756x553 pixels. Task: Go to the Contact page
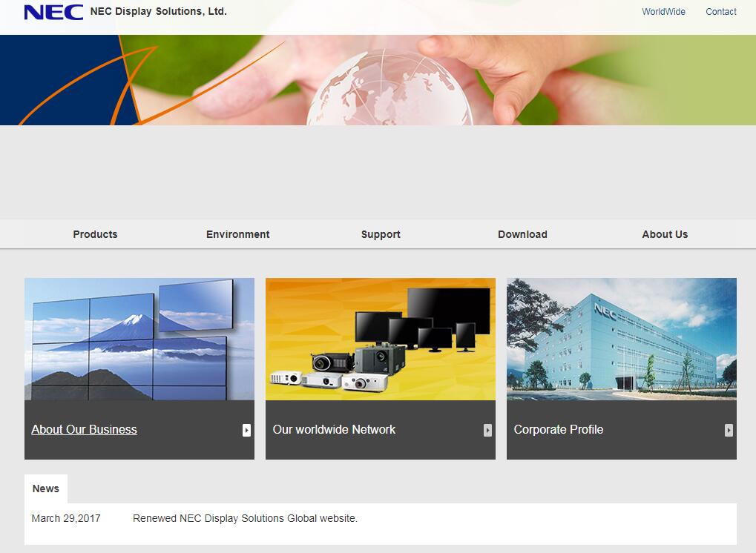point(721,12)
